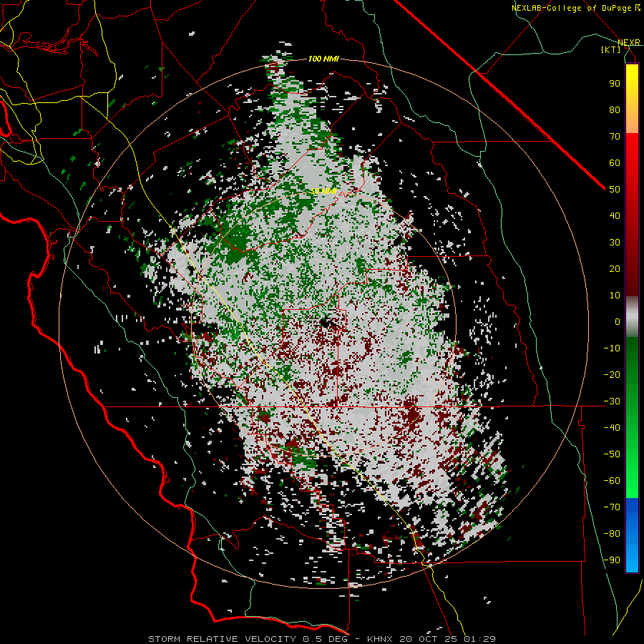Click the 20 value on the color scale
644x644 pixels.
(x=615, y=269)
